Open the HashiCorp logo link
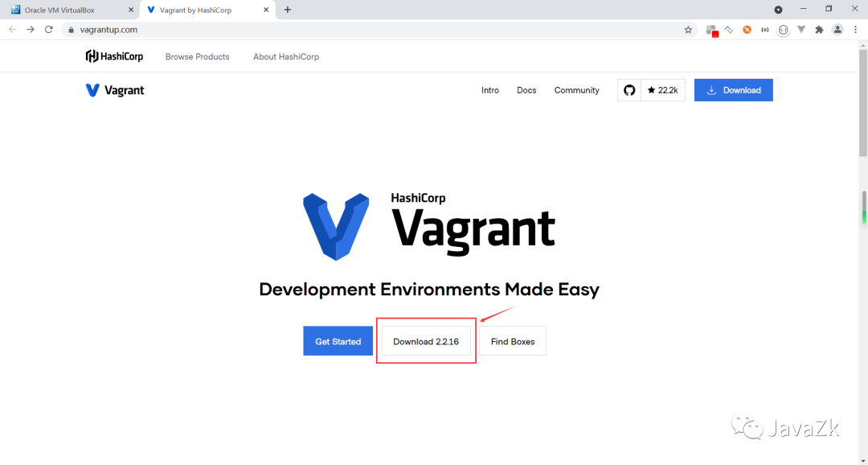868x465 pixels. pos(115,56)
